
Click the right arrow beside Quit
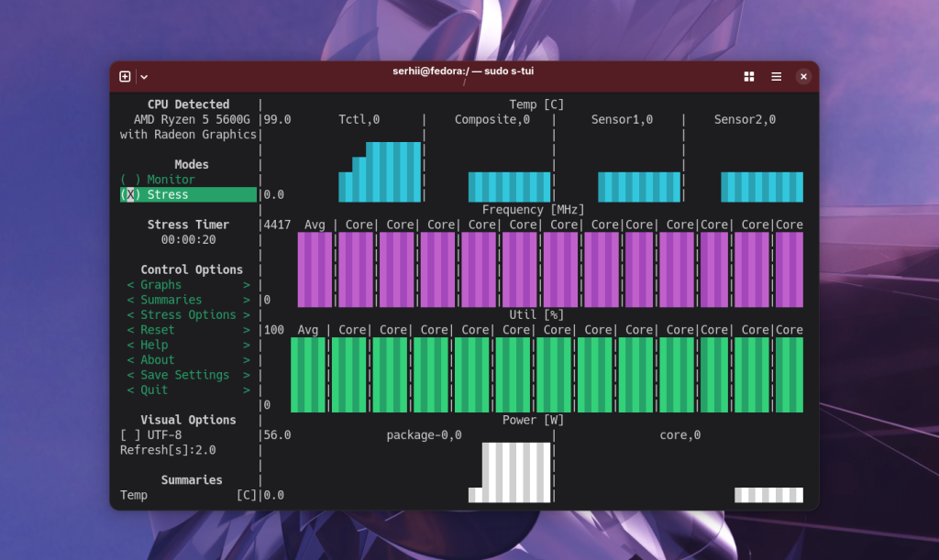coord(246,390)
